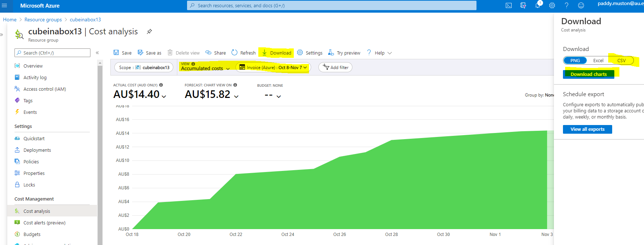Open Tags in the sidebar

28,100
